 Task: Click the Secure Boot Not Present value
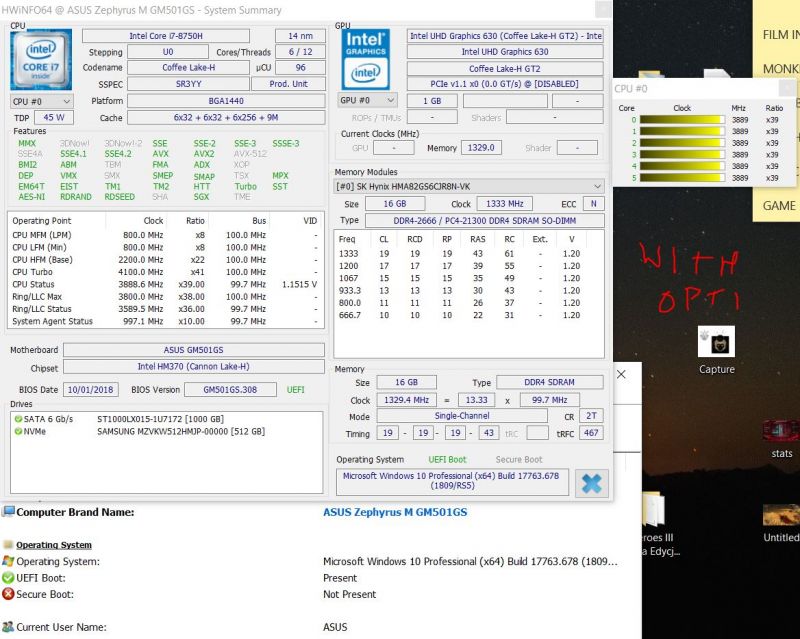(x=349, y=594)
